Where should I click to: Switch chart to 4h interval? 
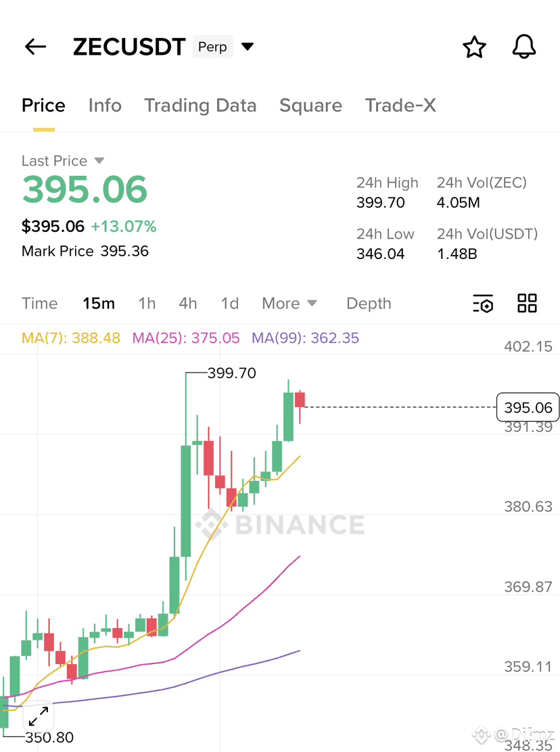point(188,304)
